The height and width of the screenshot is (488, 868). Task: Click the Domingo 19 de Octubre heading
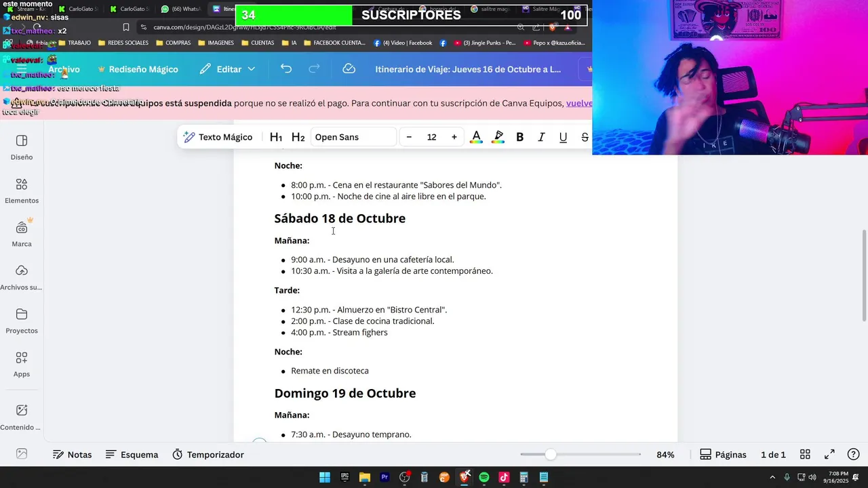pyautogui.click(x=344, y=393)
